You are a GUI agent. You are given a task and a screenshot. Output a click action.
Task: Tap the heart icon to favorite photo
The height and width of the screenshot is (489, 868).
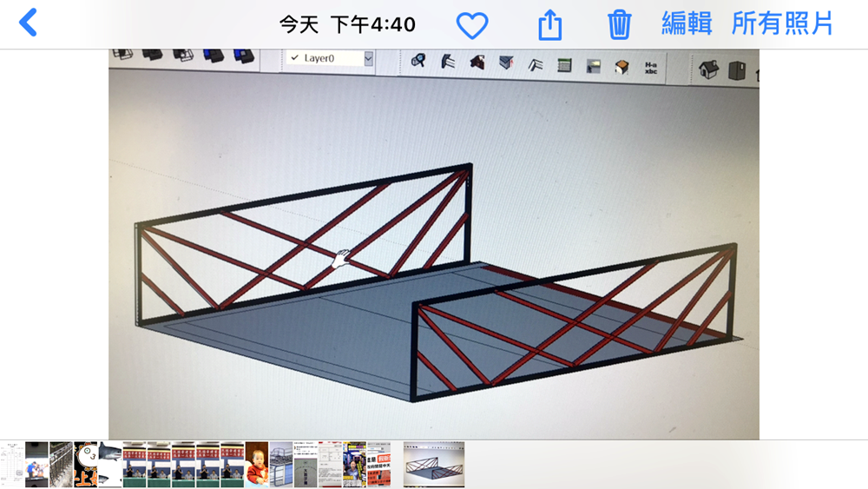click(x=472, y=24)
